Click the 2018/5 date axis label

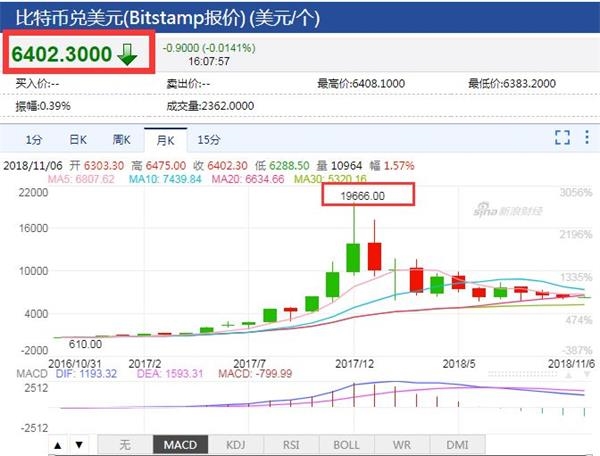point(459,363)
